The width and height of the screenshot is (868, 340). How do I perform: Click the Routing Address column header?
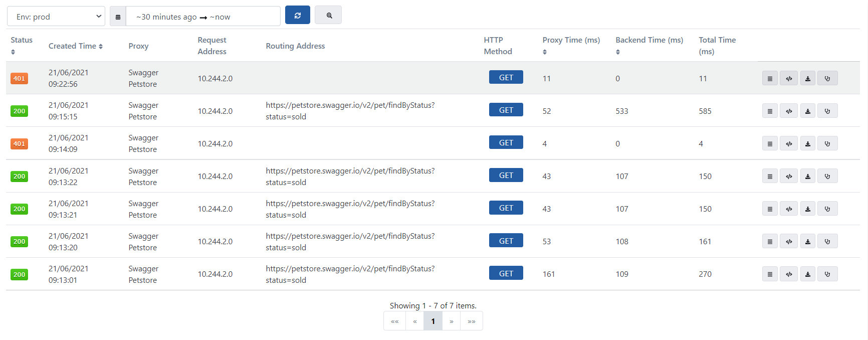295,46
